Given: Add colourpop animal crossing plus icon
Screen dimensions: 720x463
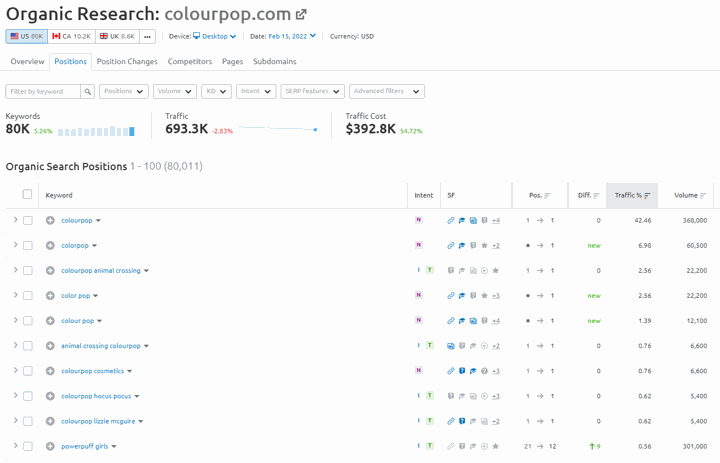Looking at the screenshot, I should click(x=50, y=271).
